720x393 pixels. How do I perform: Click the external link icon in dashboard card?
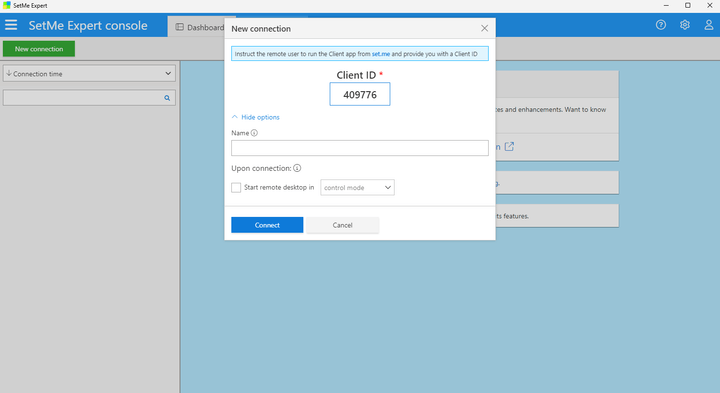point(509,146)
